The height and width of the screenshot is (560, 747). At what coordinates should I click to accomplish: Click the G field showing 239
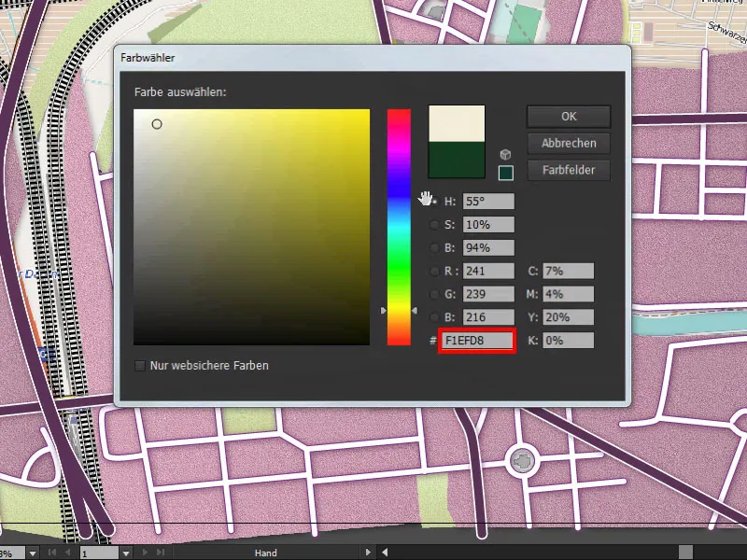point(488,294)
